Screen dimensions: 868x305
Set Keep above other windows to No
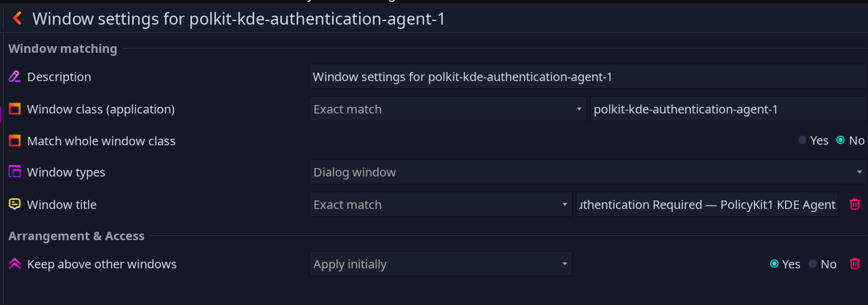click(822, 264)
